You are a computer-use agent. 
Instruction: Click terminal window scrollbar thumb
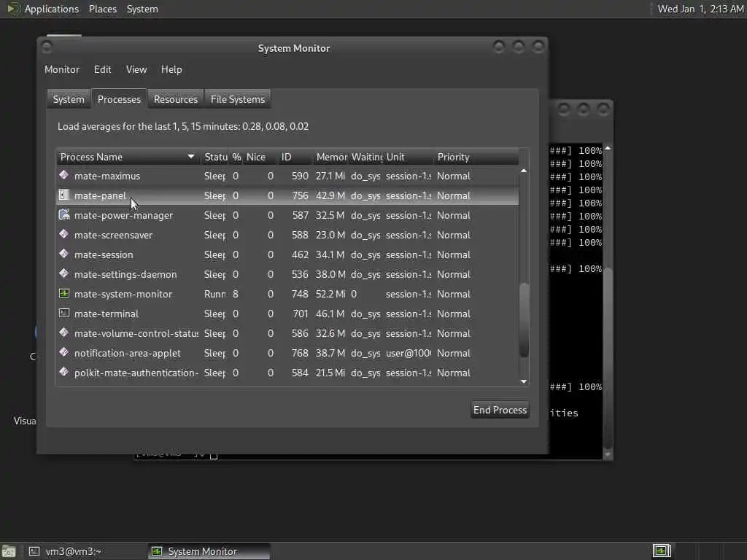[608, 357]
